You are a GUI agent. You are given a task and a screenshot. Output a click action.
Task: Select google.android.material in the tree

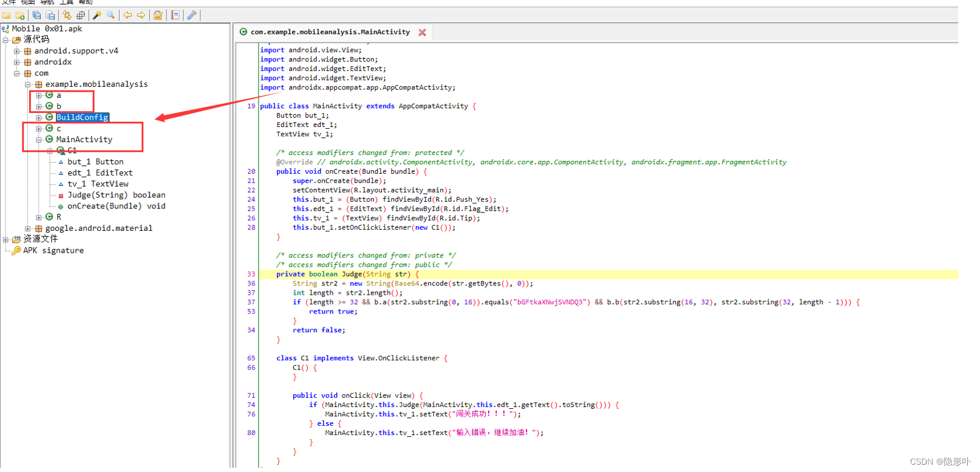(x=99, y=228)
